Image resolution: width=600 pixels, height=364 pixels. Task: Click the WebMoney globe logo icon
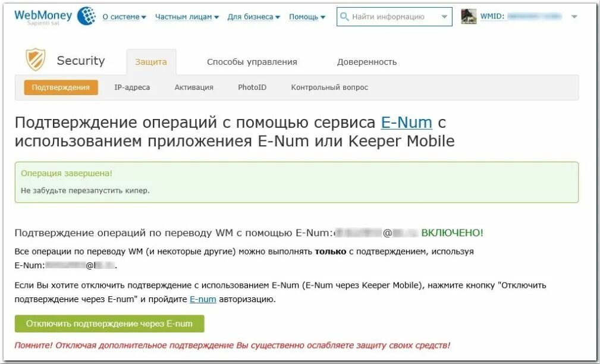(86, 16)
